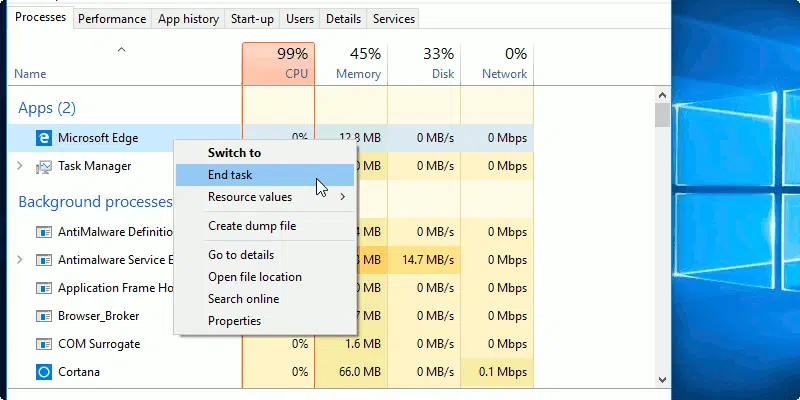The image size is (800, 400).
Task: Collapse the column header chevron above Name
Action: (122, 49)
